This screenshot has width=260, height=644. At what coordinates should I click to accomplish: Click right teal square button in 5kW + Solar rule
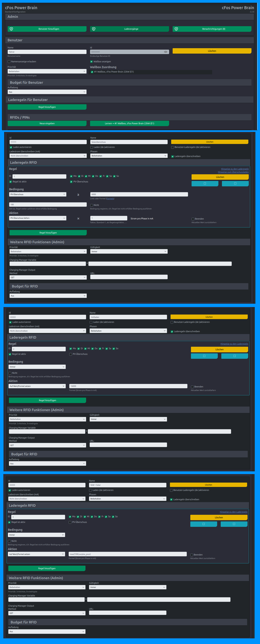(x=234, y=524)
